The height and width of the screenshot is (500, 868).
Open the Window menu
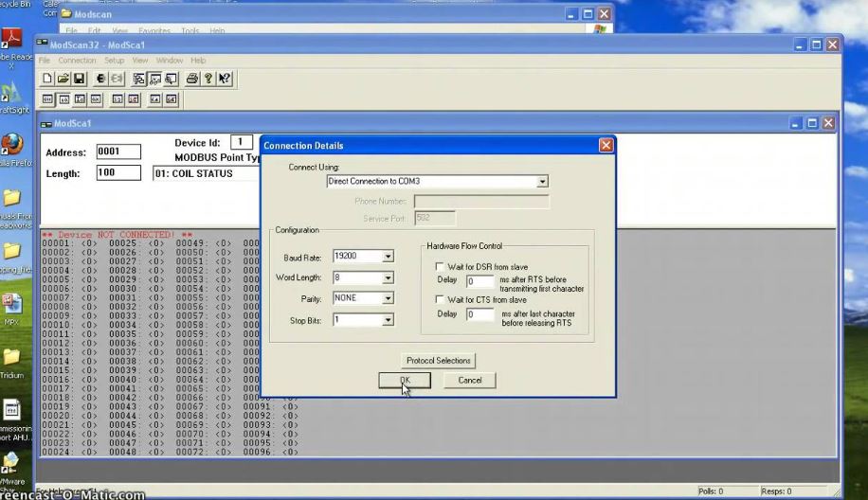(170, 61)
